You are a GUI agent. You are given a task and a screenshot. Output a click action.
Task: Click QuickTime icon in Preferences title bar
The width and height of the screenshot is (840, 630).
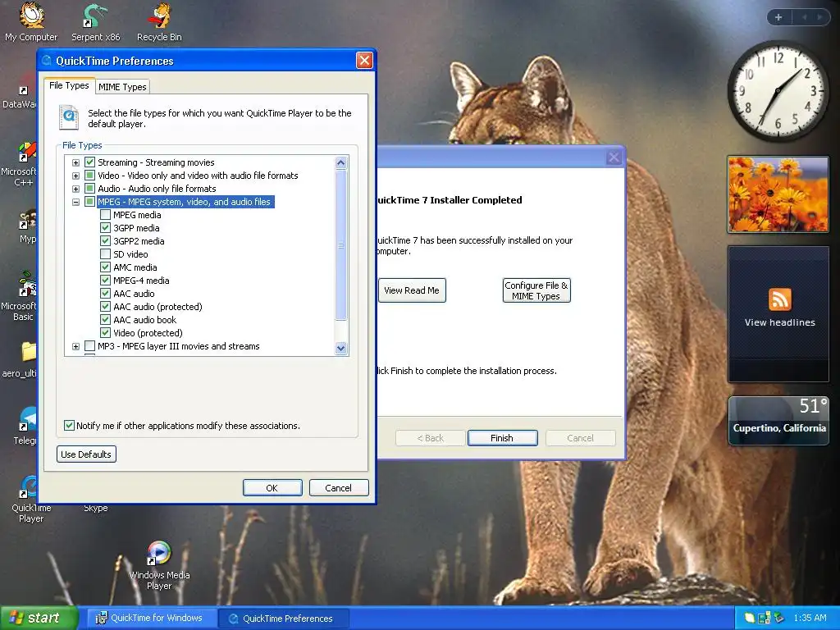coord(47,61)
